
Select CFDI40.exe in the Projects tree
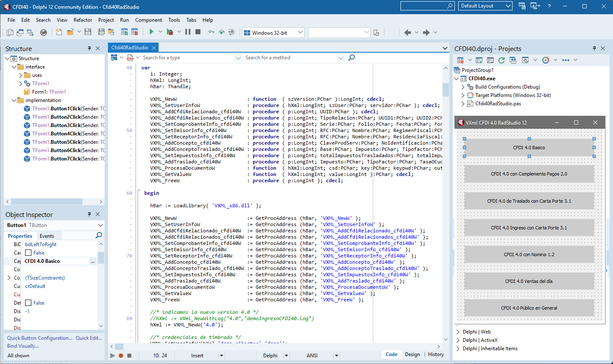482,79
